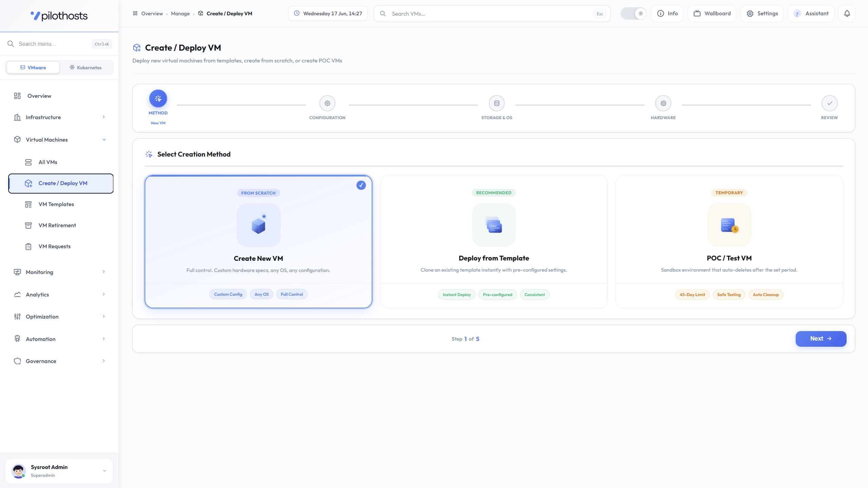Click the Virtual Machines cube icon
The width and height of the screenshot is (868, 488).
coord(17,140)
